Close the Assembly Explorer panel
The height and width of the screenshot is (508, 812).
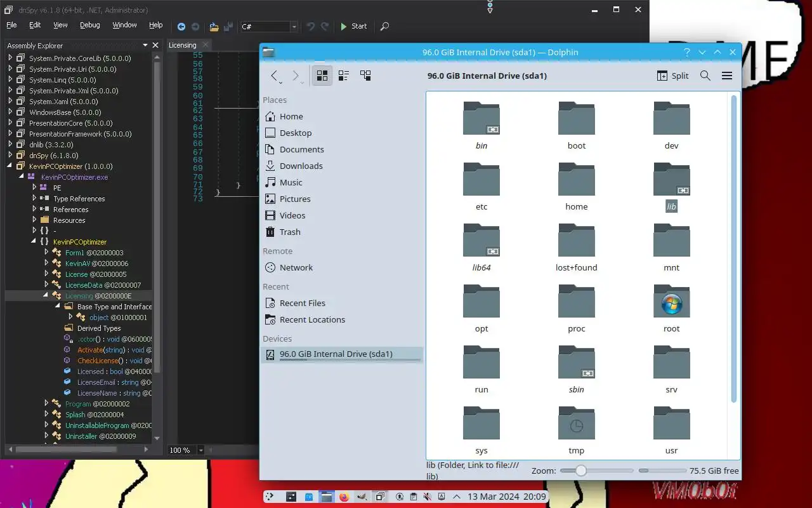[x=155, y=45]
